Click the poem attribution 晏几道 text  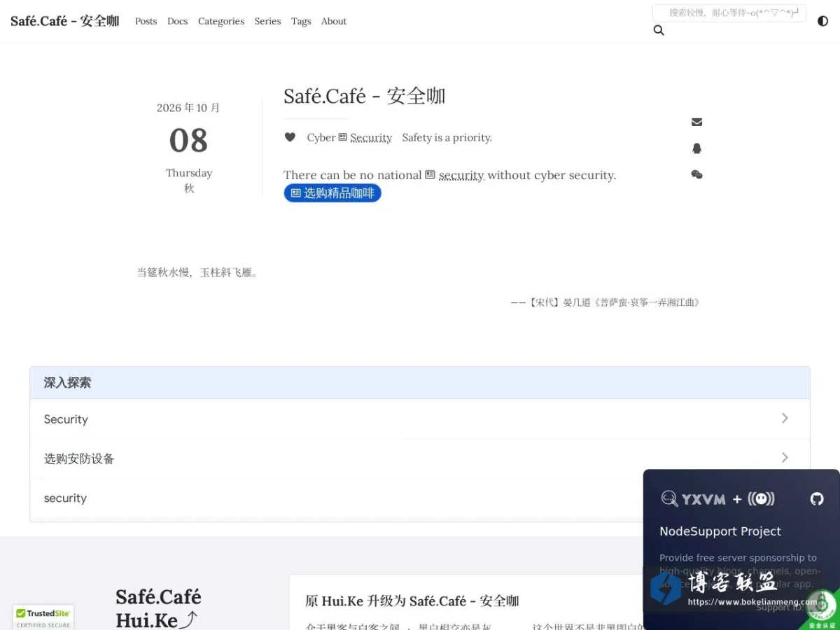click(605, 302)
